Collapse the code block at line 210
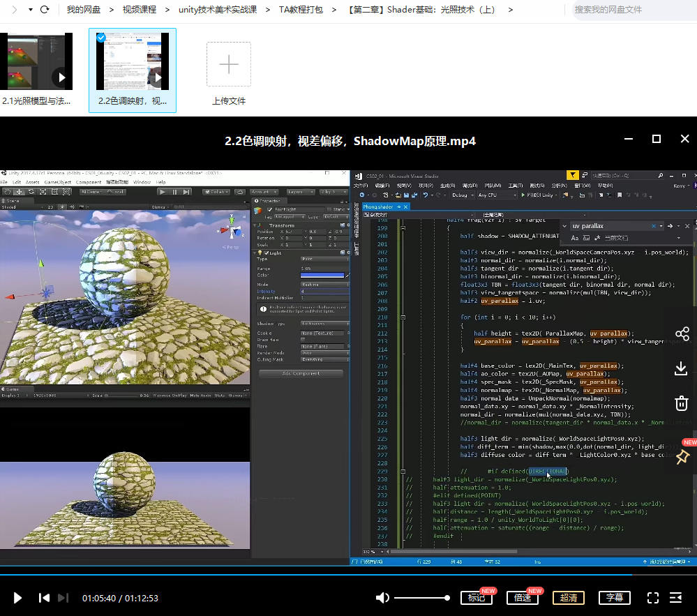Screen dimensions: 697x616 403,317
